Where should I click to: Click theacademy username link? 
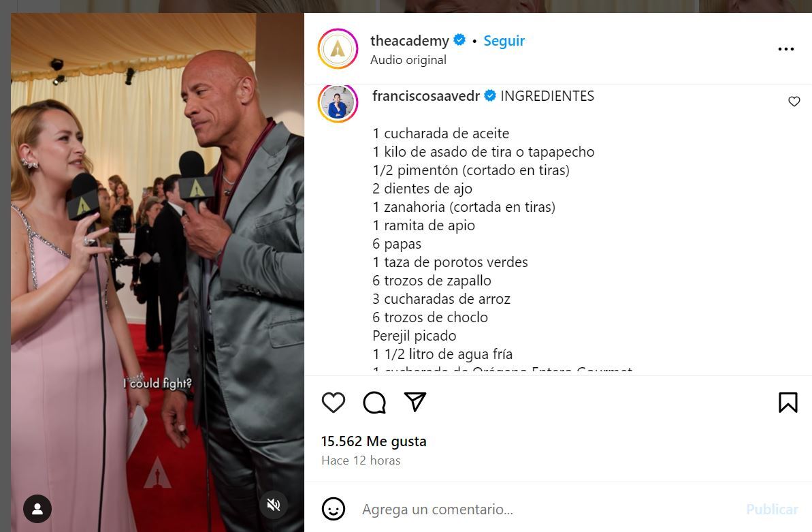pyautogui.click(x=410, y=40)
